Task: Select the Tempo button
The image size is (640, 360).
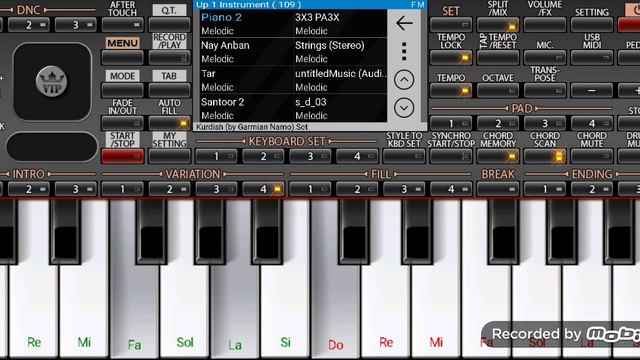Action: (x=451, y=90)
